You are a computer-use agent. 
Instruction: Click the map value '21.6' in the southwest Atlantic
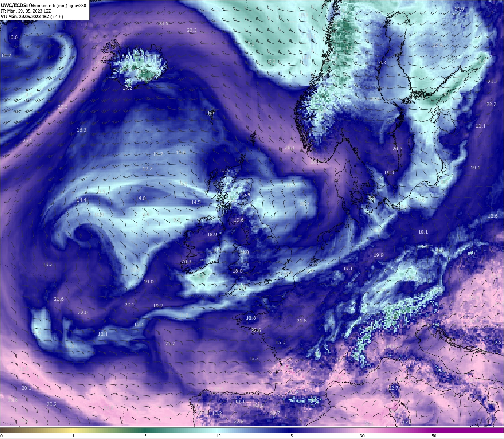tap(59, 299)
